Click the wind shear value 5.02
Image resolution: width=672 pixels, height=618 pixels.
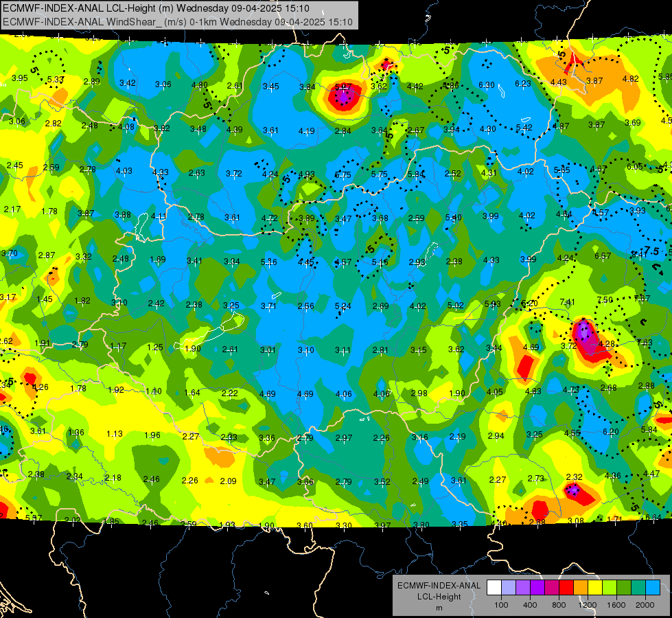(x=456, y=305)
